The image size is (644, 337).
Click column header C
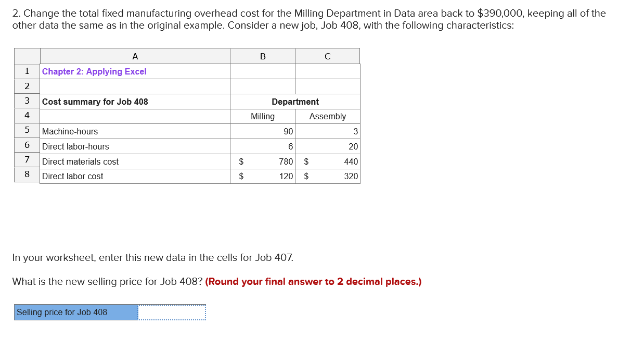pyautogui.click(x=327, y=56)
